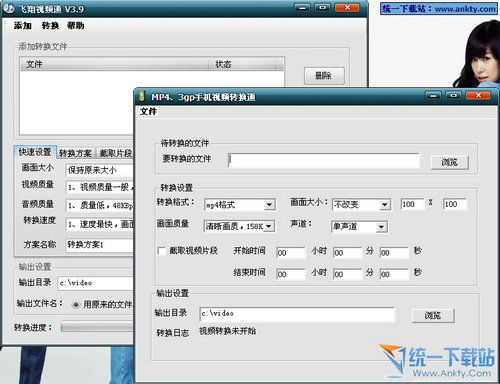Viewport: 500px width, 384px height.
Task: Close the 飞翔视频通 V3.9 window
Action: click(x=347, y=7)
